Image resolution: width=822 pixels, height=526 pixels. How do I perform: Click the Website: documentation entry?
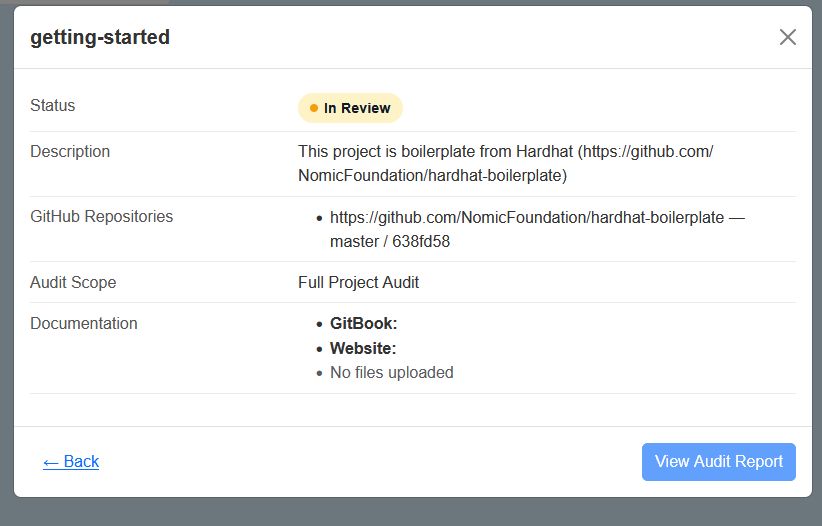click(363, 348)
